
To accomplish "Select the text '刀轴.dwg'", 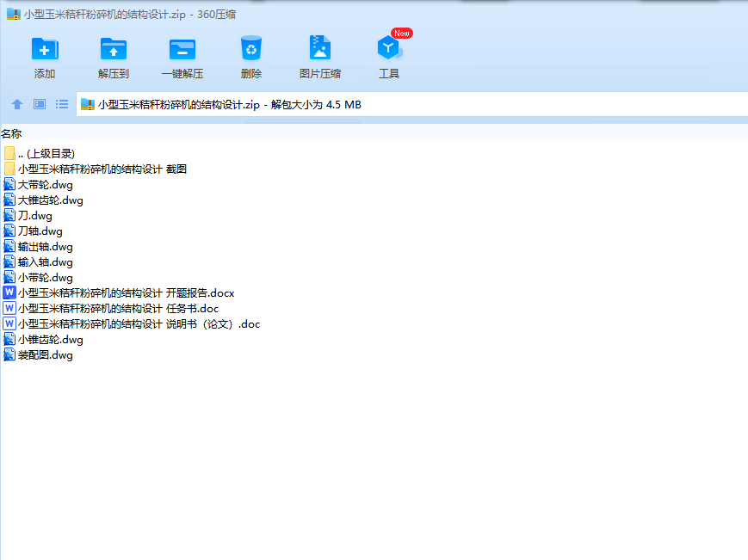I will tap(40, 231).
